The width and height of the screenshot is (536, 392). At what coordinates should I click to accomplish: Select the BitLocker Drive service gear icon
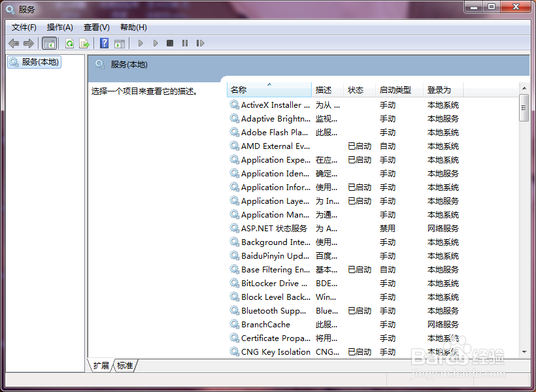(x=234, y=283)
